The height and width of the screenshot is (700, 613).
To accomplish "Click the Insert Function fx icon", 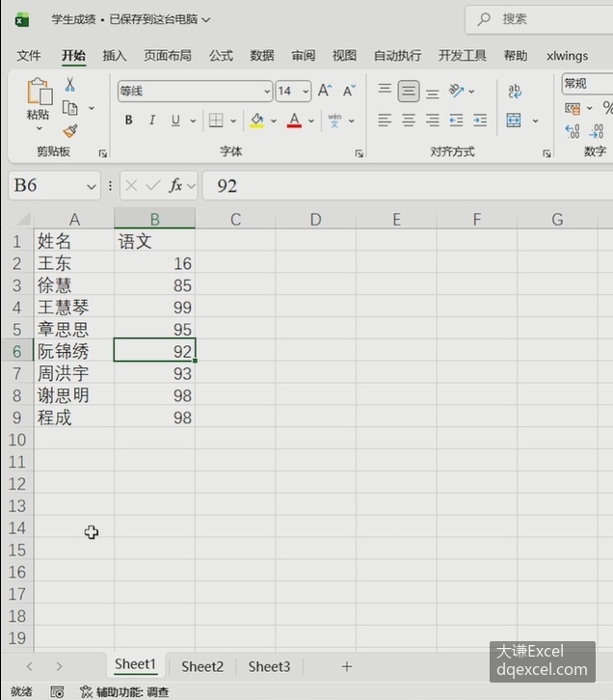I will tap(175, 185).
